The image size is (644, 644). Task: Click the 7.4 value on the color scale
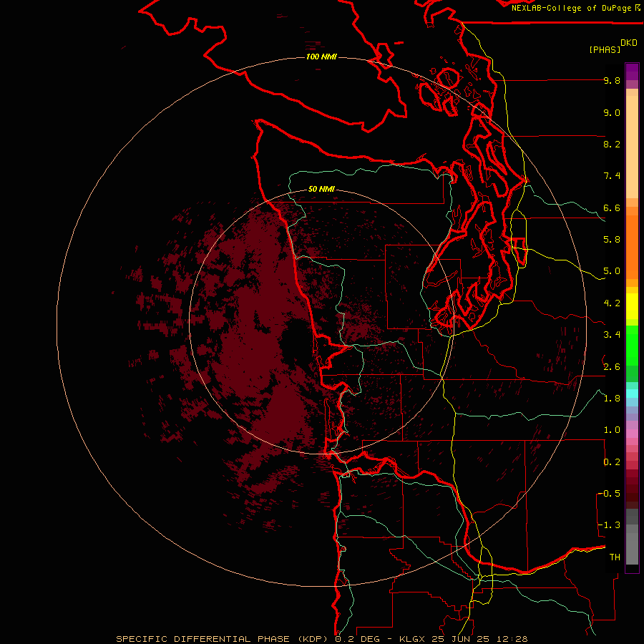(612, 176)
